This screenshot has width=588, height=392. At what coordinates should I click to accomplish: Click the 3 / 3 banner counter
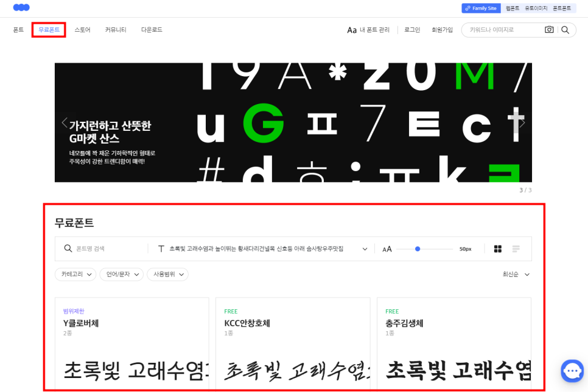(x=525, y=190)
